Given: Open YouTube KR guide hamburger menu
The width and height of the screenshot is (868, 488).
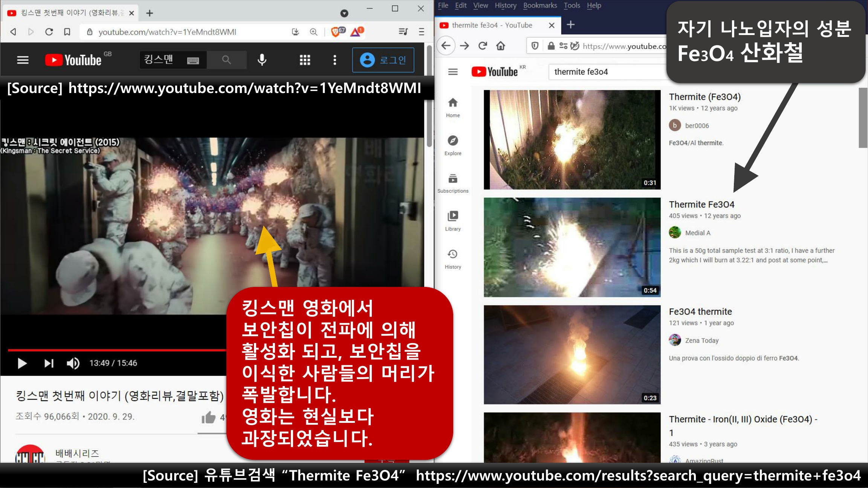Looking at the screenshot, I should (453, 72).
